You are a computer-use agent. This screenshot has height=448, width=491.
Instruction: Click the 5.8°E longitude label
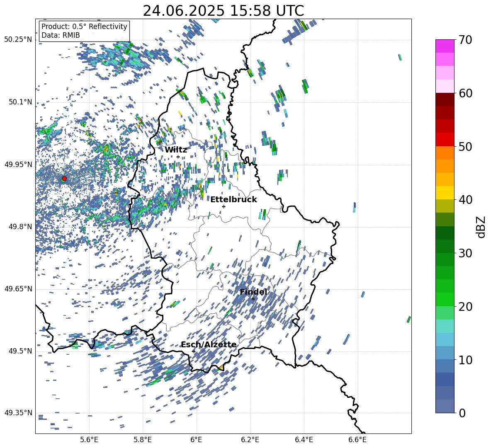(x=143, y=440)
